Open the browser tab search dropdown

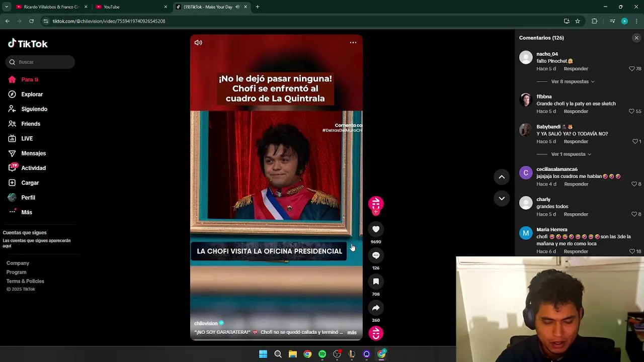pyautogui.click(x=7, y=7)
